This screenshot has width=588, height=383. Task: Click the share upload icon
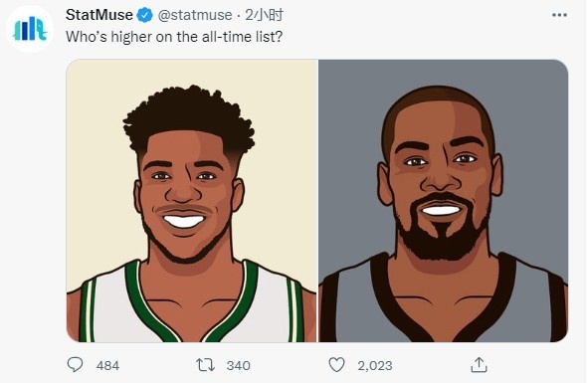pyautogui.click(x=479, y=365)
